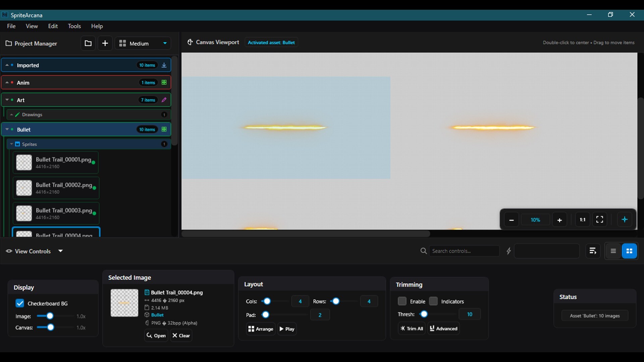
Task: Open folder icon in Project Manager
Action: tap(88, 43)
